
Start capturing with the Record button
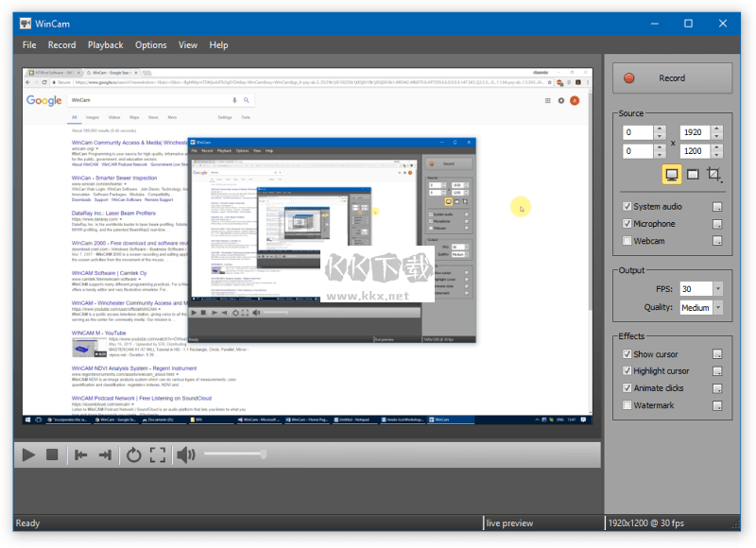click(672, 78)
